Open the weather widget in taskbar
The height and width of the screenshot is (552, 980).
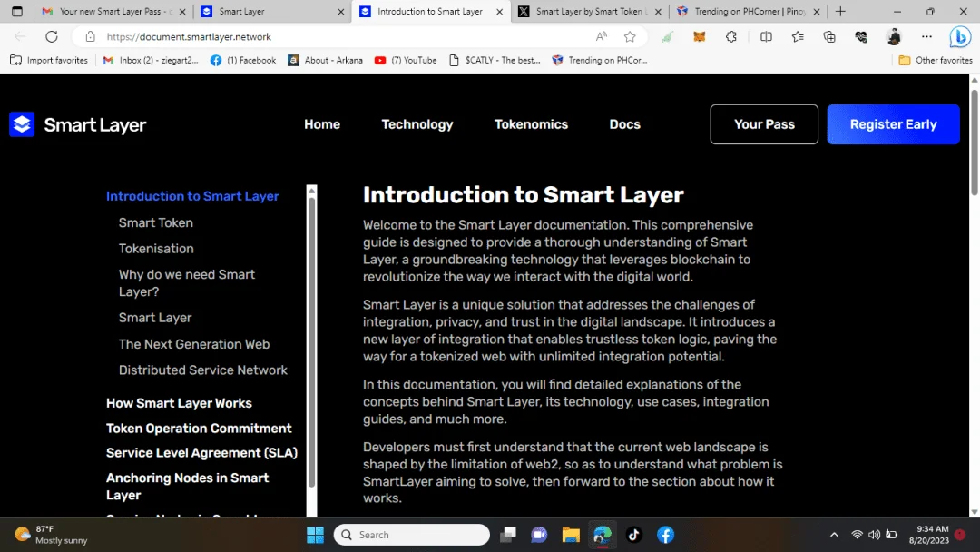point(51,535)
